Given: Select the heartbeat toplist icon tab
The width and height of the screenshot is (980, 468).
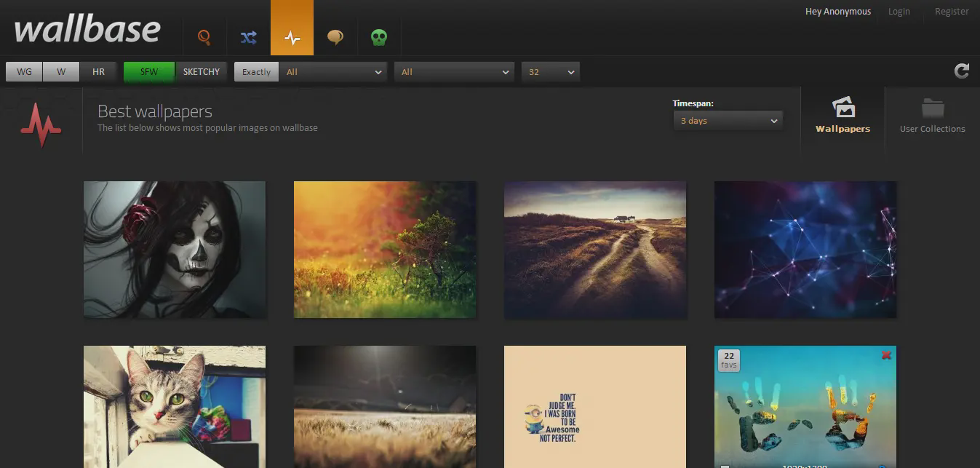Looking at the screenshot, I should pyautogui.click(x=292, y=37).
